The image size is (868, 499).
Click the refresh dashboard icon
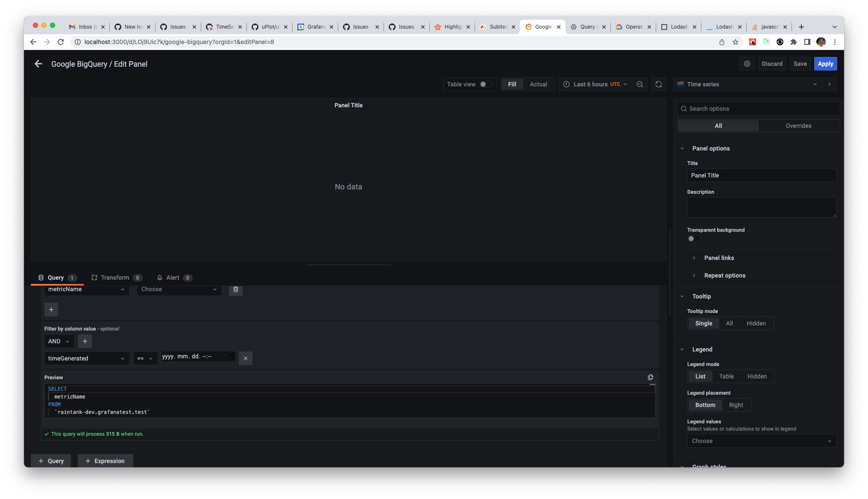[658, 84]
